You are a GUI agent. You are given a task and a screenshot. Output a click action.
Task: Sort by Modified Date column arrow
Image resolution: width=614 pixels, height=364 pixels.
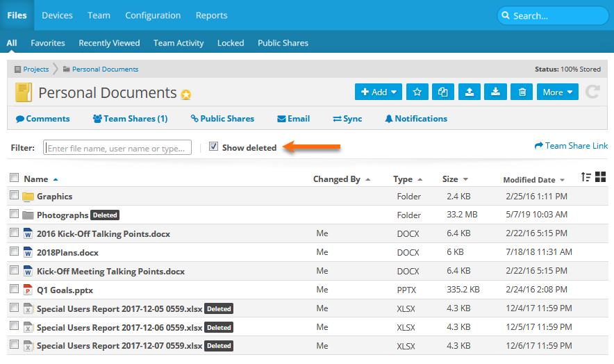[x=561, y=180]
